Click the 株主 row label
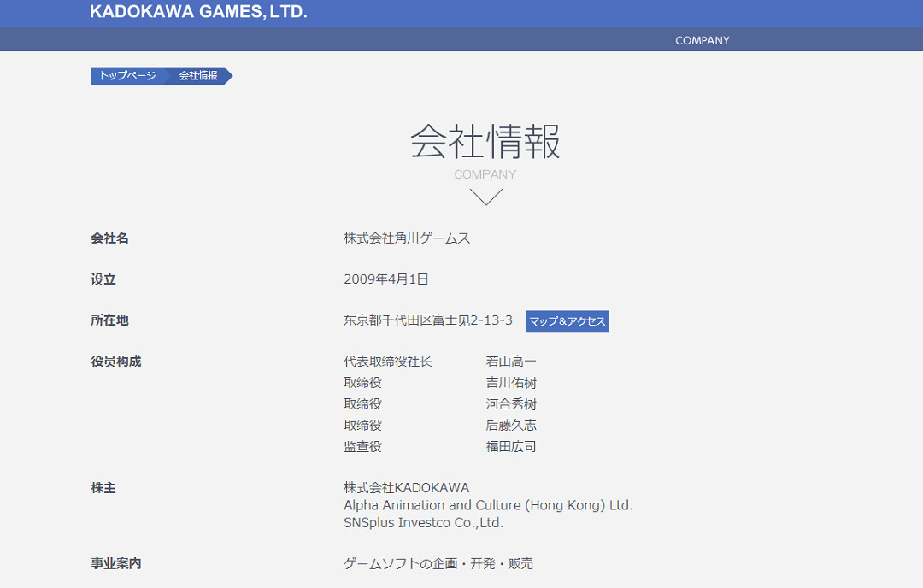 103,488
